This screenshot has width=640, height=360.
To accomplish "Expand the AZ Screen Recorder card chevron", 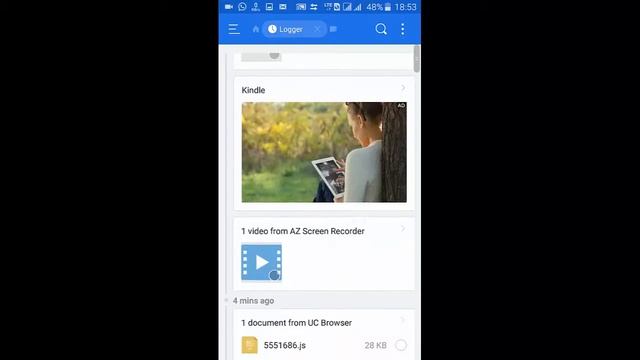I will pyautogui.click(x=403, y=229).
